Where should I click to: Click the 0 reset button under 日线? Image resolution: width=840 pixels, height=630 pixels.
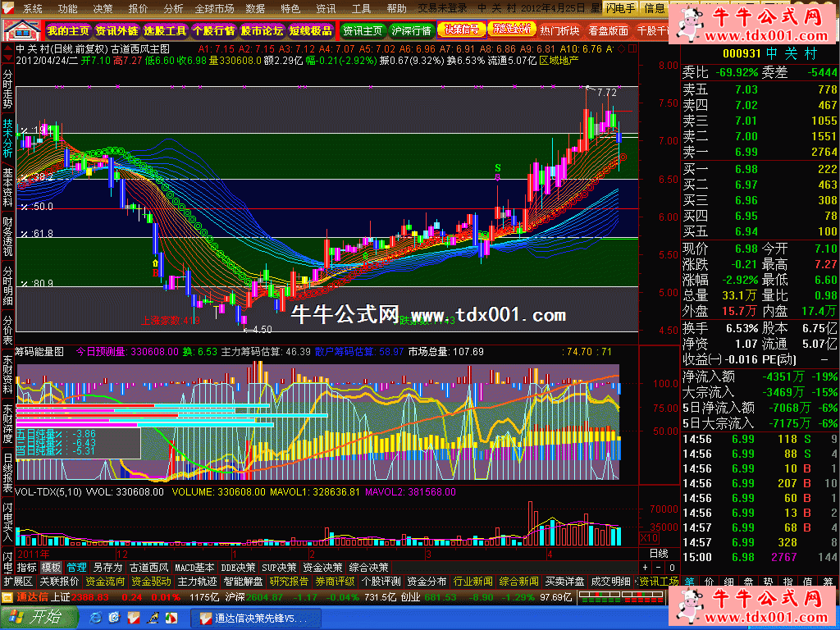673,568
